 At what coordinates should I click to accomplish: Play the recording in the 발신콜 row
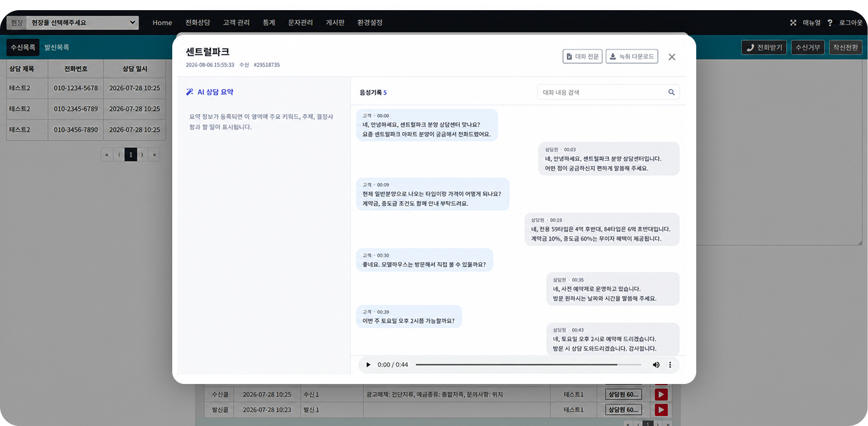click(661, 410)
